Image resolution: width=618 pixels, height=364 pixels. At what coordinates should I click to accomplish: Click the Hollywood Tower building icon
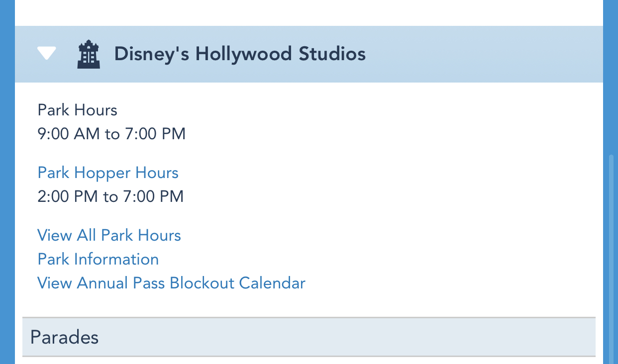(x=89, y=54)
